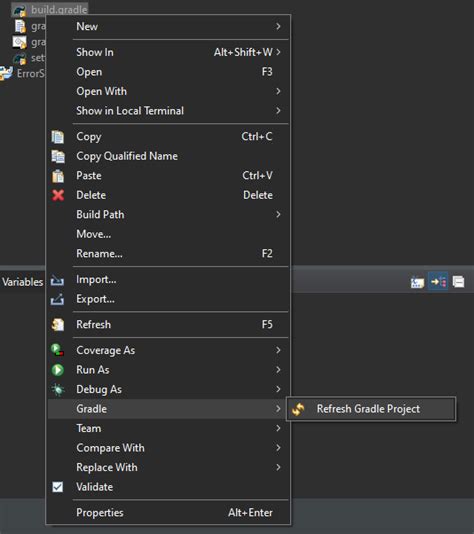474x534 pixels.
Task: Click the Export icon in menu
Action: click(x=57, y=299)
